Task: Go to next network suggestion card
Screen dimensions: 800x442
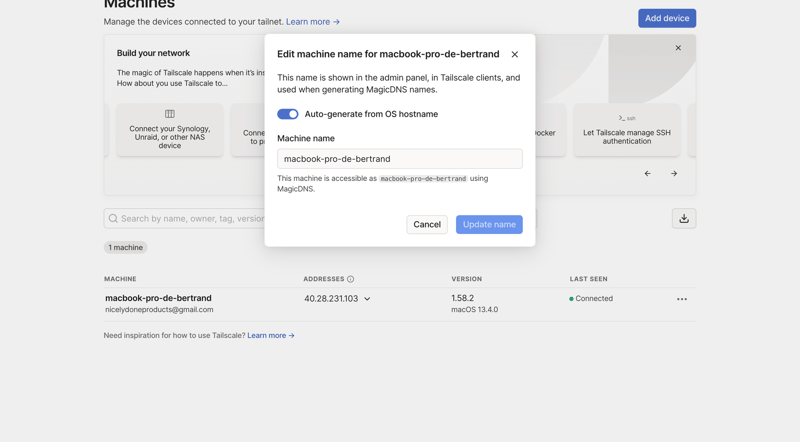Action: (674, 174)
